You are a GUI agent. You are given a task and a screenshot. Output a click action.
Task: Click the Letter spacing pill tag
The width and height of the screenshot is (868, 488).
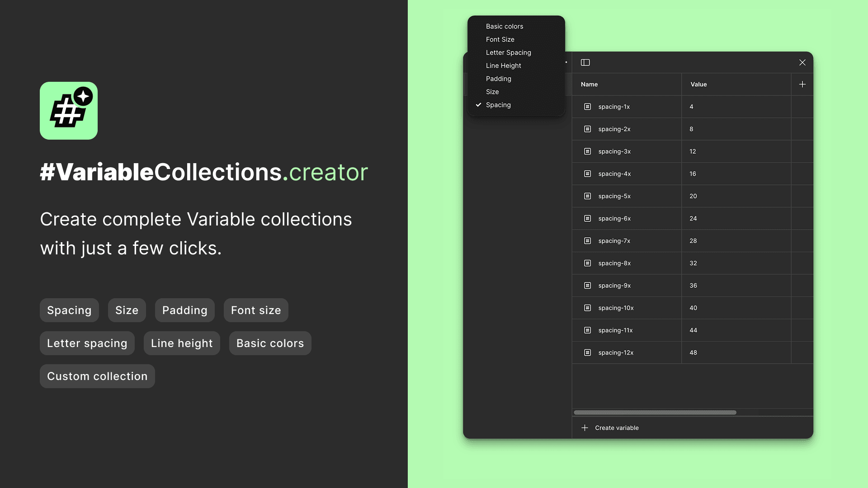click(87, 343)
